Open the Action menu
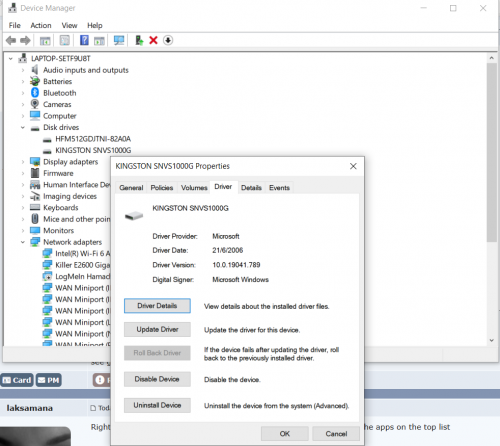Image resolution: width=500 pixels, height=446 pixels. [41, 25]
